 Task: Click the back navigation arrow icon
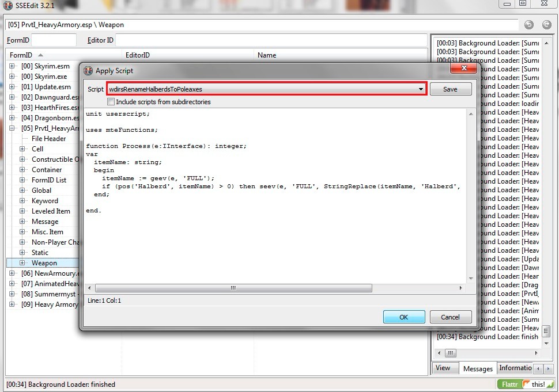coord(529,25)
